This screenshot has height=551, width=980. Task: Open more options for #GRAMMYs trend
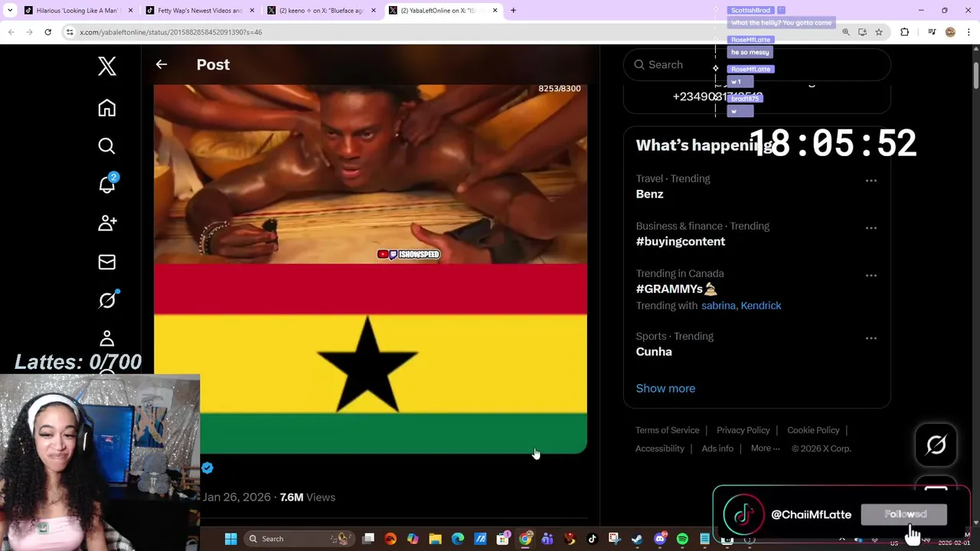[x=871, y=275]
